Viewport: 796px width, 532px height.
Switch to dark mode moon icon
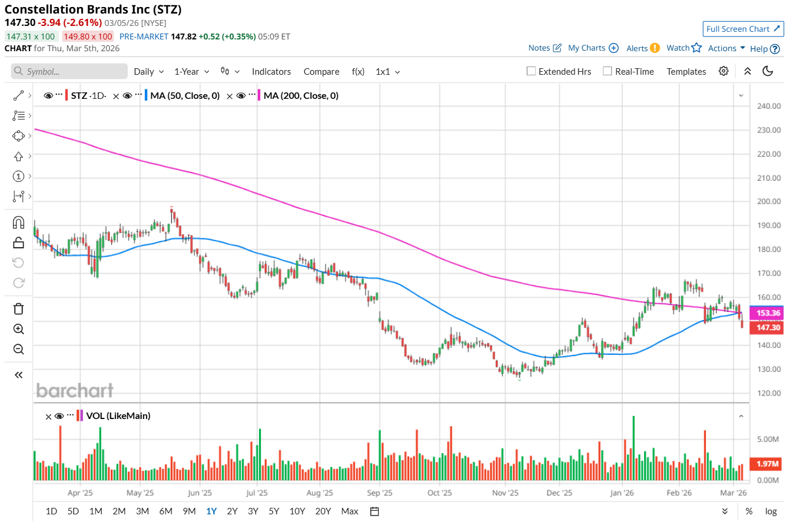pyautogui.click(x=768, y=71)
